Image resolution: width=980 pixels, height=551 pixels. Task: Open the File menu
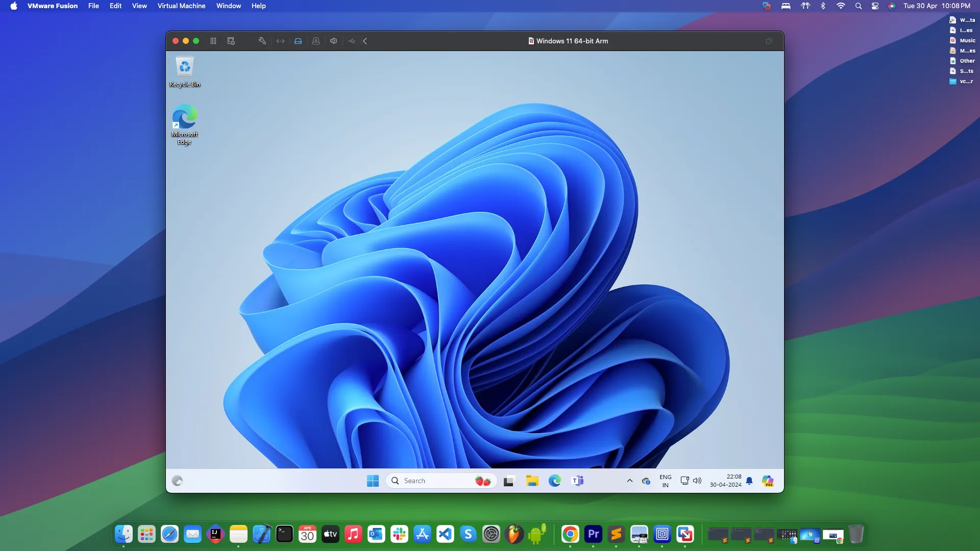click(x=93, y=6)
